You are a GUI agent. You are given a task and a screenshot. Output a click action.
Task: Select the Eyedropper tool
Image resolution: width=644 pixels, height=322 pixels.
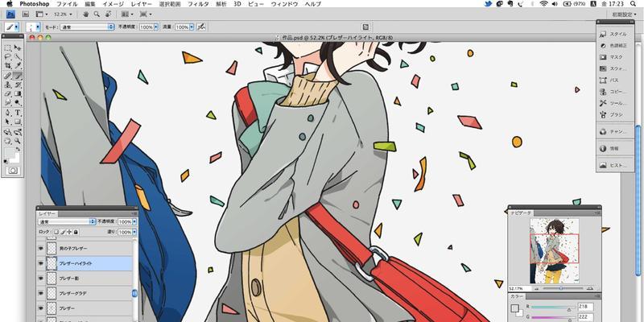[17, 65]
